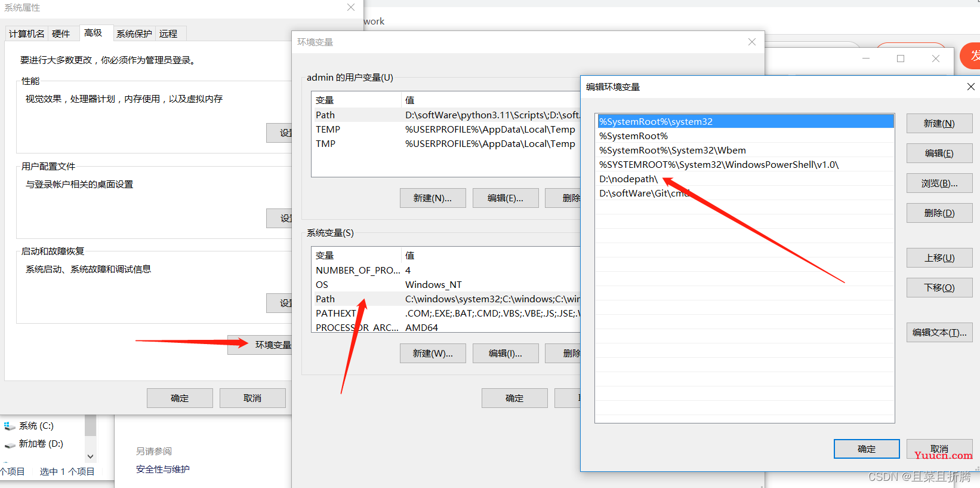
Task: Click the Explorer tree scrollbar down arrow
Action: point(91,456)
